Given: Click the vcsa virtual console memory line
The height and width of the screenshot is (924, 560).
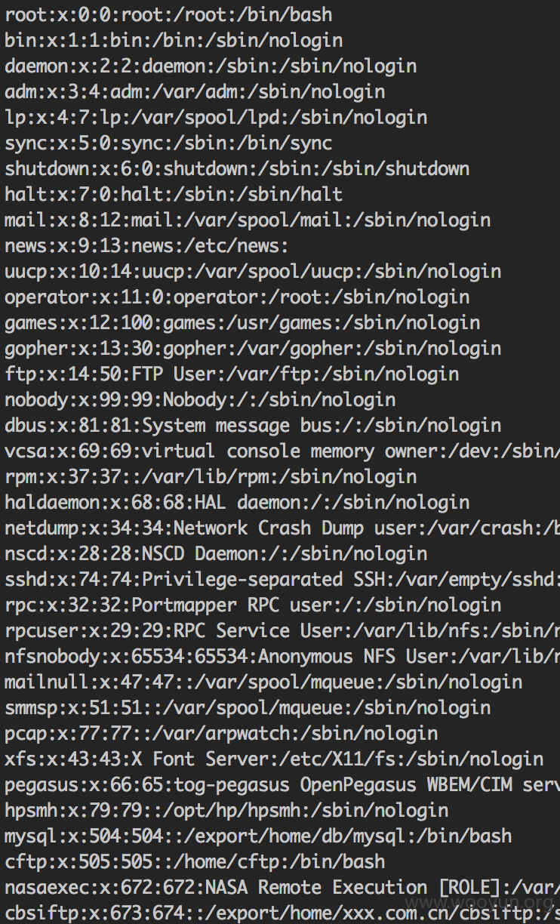Looking at the screenshot, I should pyautogui.click(x=282, y=451).
